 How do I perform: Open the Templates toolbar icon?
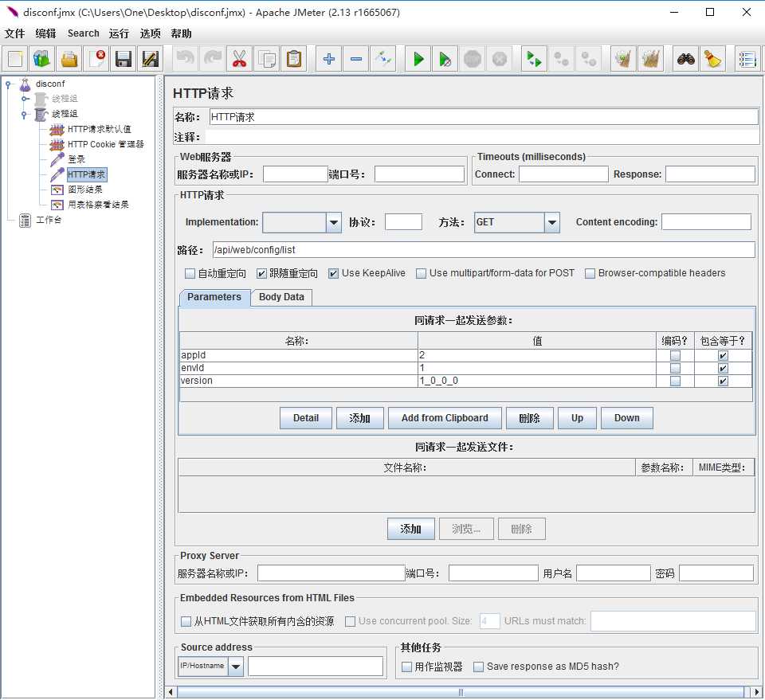[42, 59]
